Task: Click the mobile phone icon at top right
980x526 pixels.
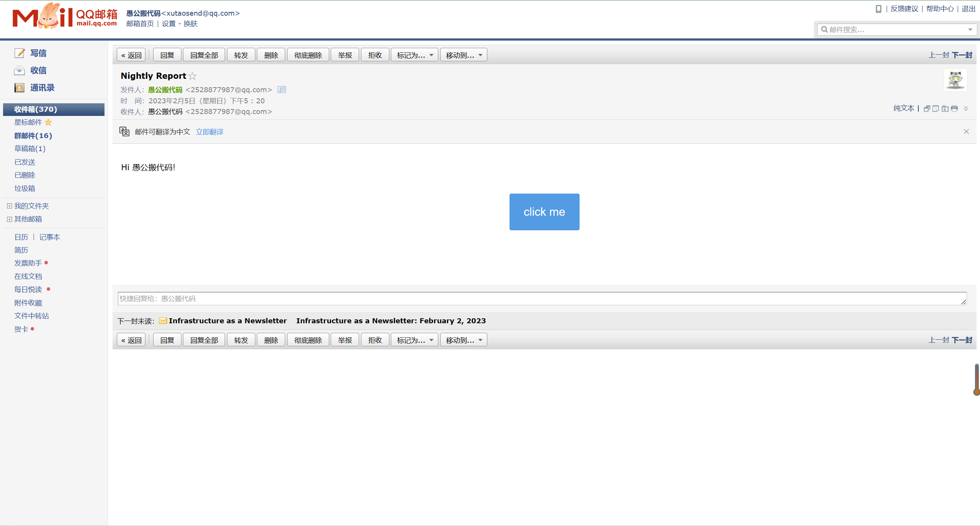Action: pyautogui.click(x=879, y=9)
